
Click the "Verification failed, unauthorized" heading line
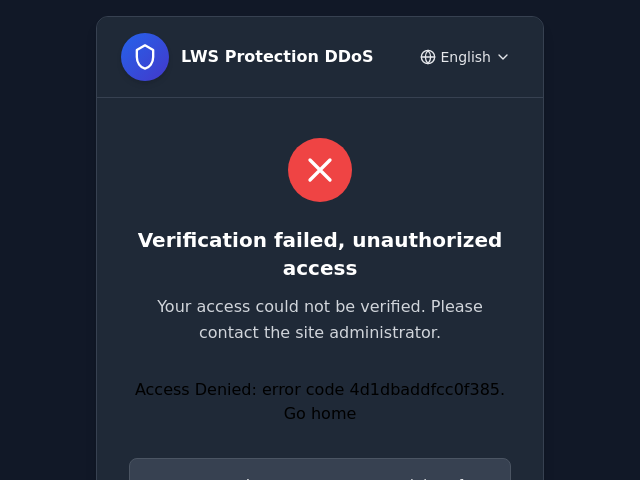[320, 240]
